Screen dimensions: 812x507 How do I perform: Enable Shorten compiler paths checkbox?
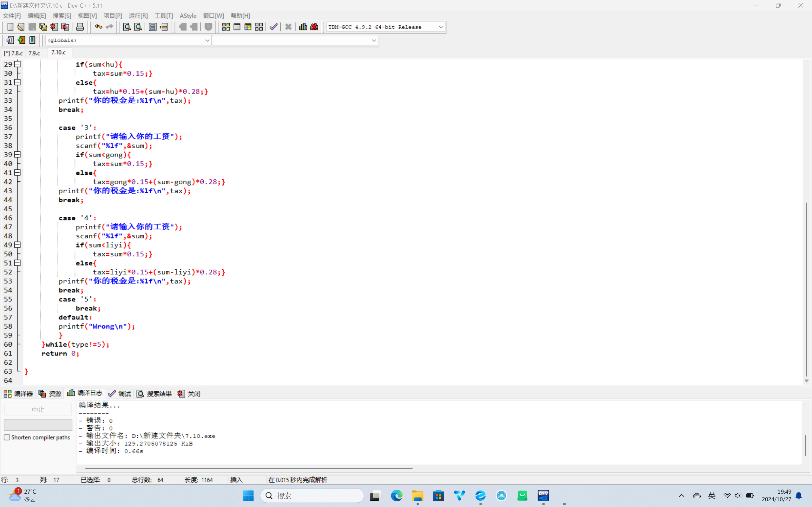[x=7, y=437]
